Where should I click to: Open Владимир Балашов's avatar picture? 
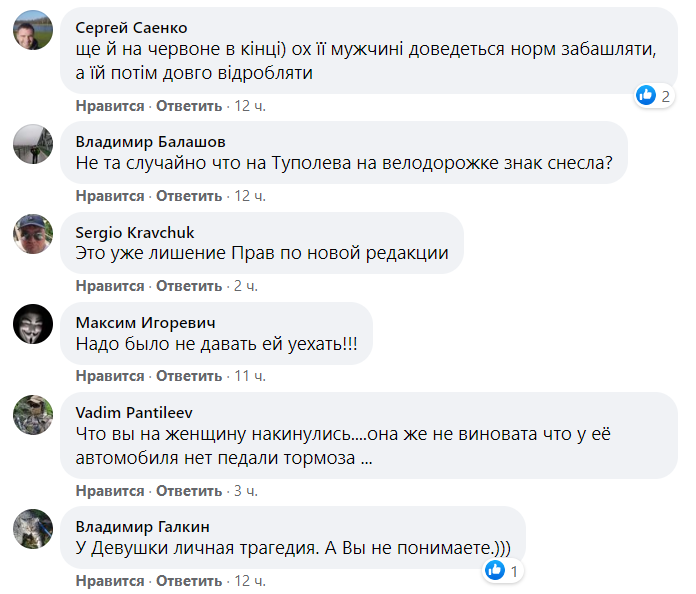click(x=32, y=146)
